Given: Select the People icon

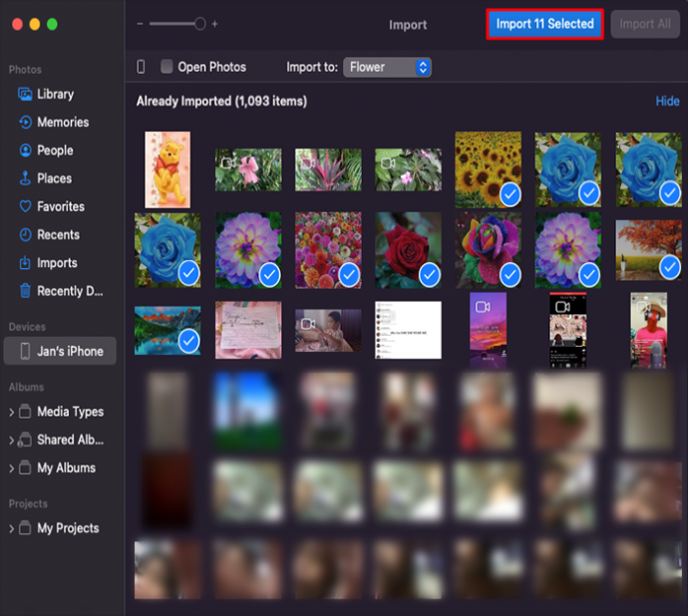Looking at the screenshot, I should click(26, 151).
